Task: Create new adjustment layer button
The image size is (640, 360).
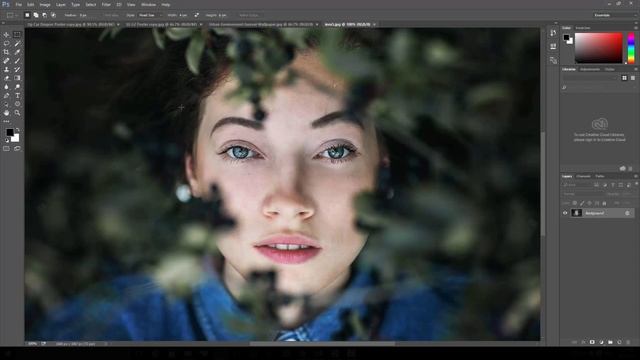Action: [601, 342]
